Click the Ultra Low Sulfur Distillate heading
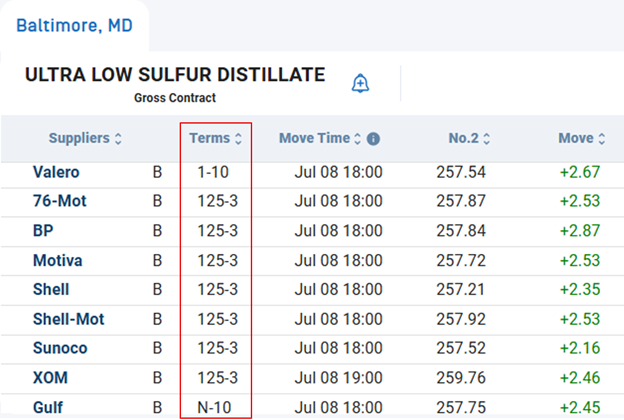This screenshot has width=624, height=420. [x=175, y=76]
